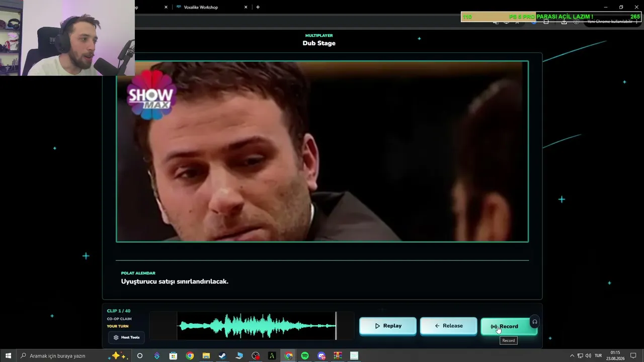
Task: Show hidden system tray icons
Action: click(572, 356)
